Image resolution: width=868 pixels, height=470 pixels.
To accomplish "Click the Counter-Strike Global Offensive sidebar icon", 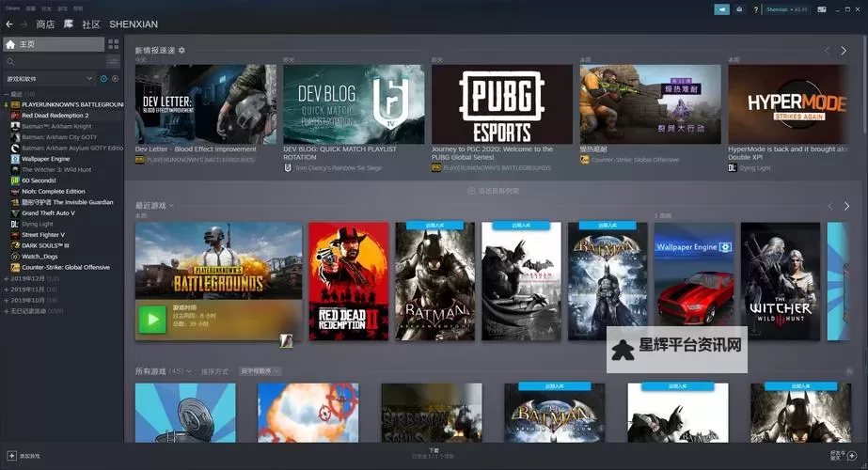I will pyautogui.click(x=15, y=267).
